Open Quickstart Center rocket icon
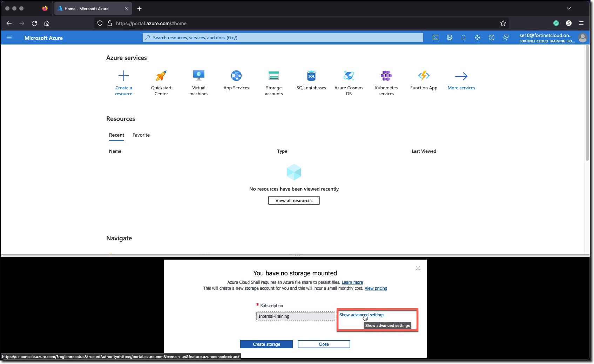The image size is (594, 364). coord(161,76)
